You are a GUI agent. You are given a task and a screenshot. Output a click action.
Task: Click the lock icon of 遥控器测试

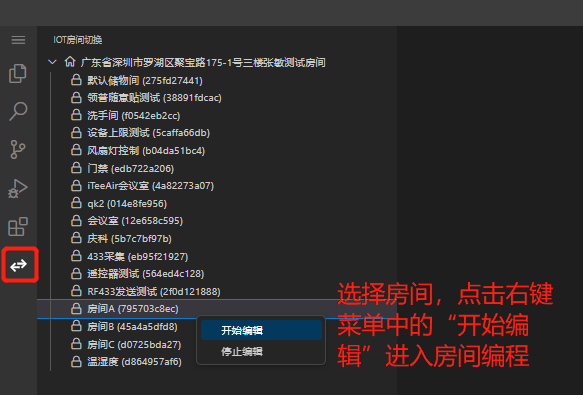(x=76, y=273)
